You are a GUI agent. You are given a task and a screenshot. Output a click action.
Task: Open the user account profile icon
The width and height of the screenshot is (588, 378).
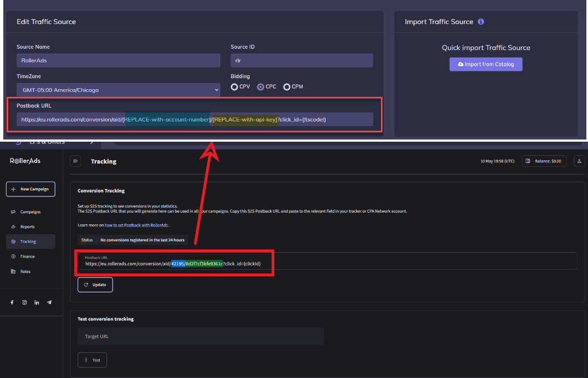coord(579,161)
